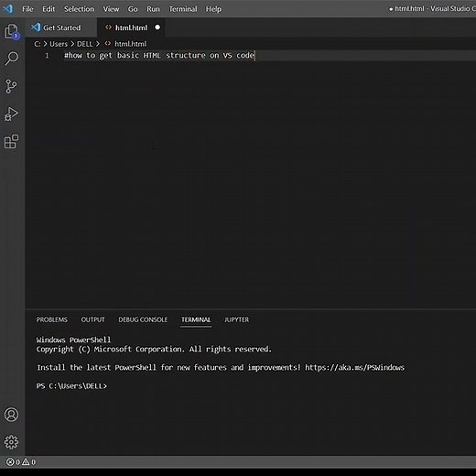Switch to the PROBLEMS panel tab
476x476 pixels.
click(x=52, y=319)
